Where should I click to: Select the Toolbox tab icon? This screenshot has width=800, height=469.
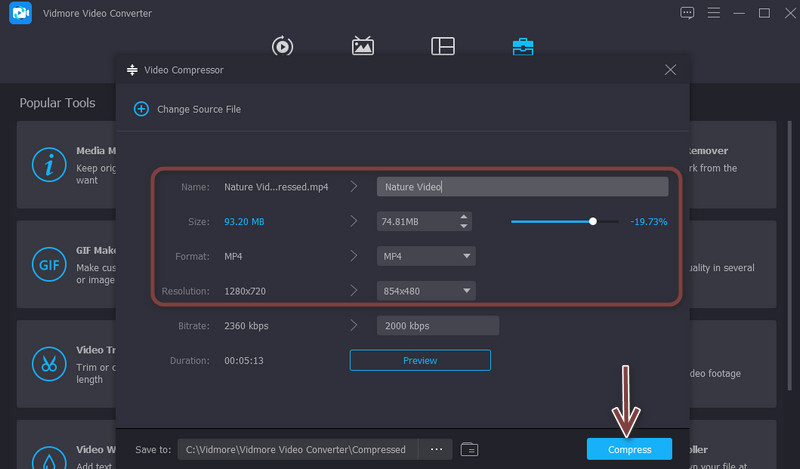coord(522,46)
